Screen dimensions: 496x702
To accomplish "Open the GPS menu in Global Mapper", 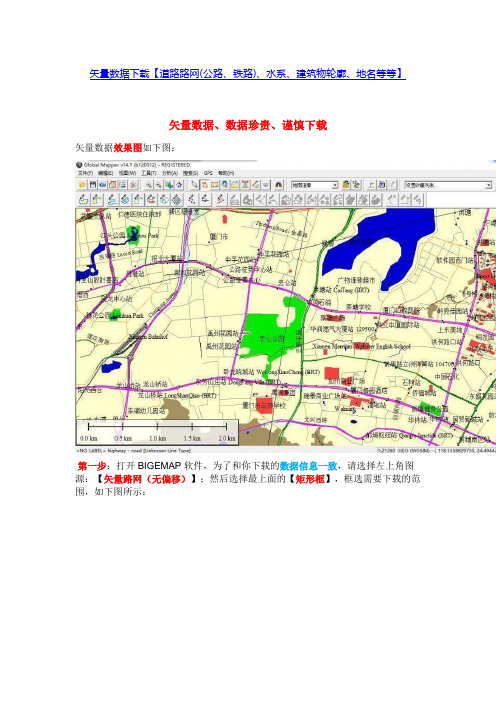I will point(208,173).
